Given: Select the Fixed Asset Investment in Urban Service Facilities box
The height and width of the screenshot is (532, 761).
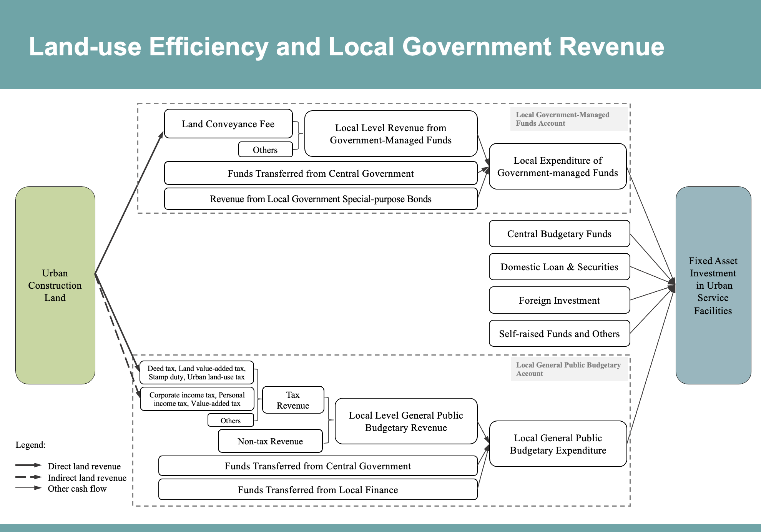Looking at the screenshot, I should tap(713, 285).
